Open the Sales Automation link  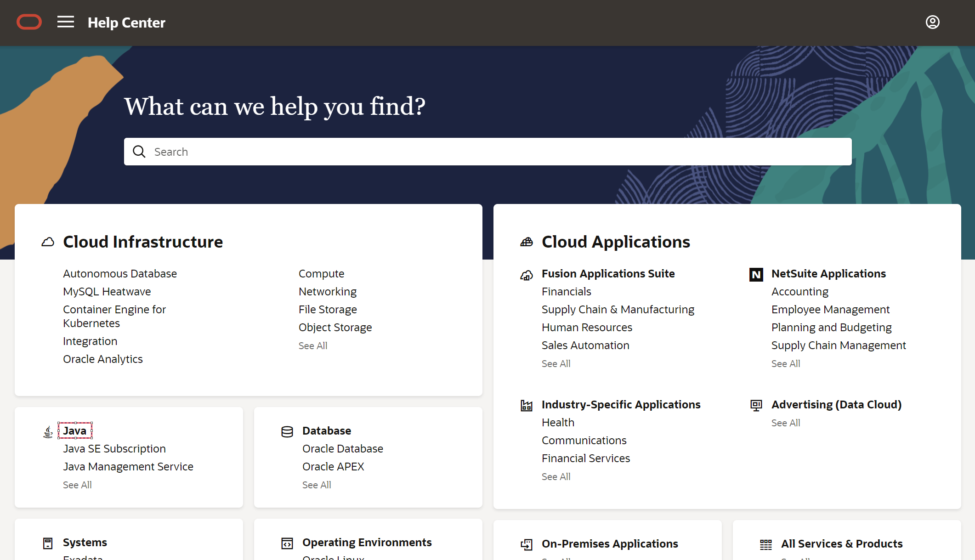point(585,345)
